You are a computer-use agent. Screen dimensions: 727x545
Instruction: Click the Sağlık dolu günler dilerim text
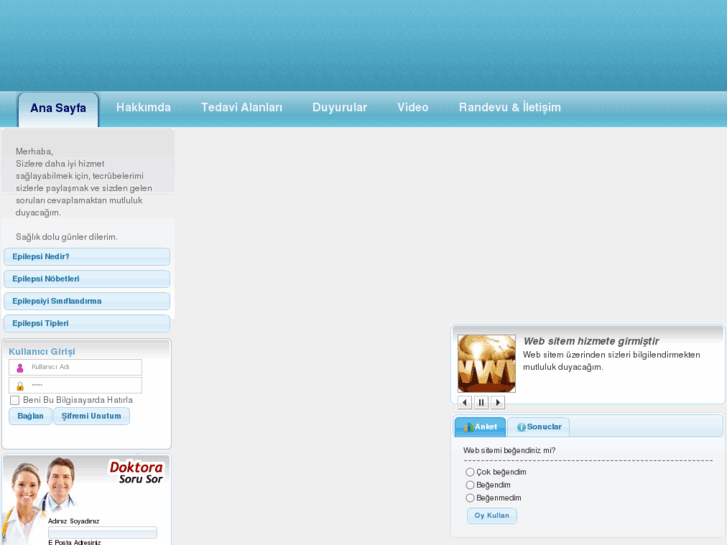pos(67,237)
